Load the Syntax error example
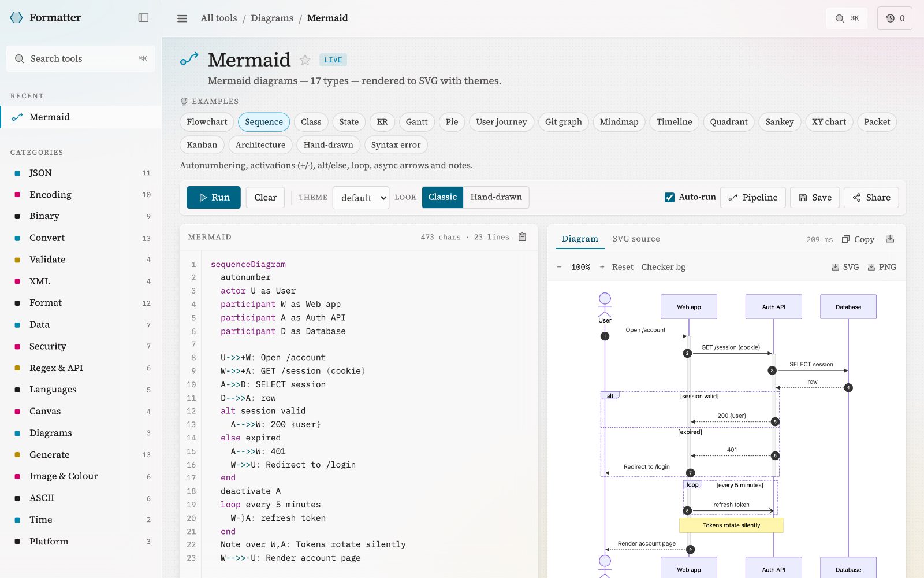Viewport: 924px width, 578px height. coord(396,145)
